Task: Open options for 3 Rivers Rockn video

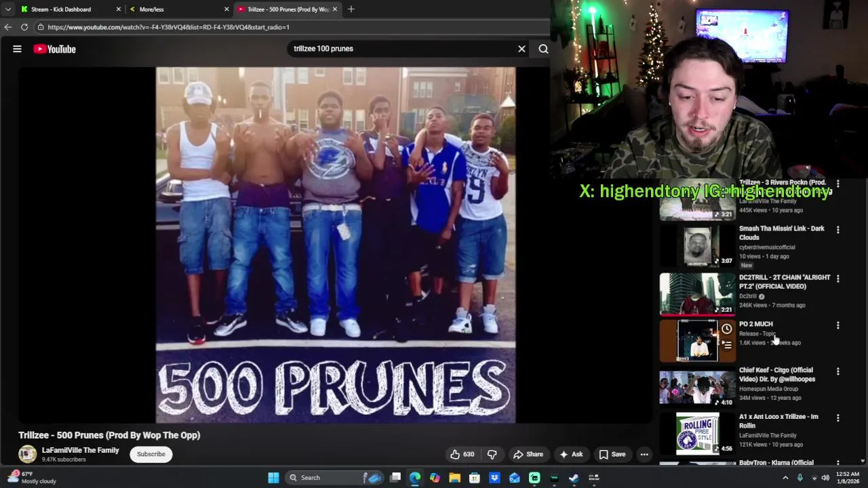Action: tap(837, 184)
